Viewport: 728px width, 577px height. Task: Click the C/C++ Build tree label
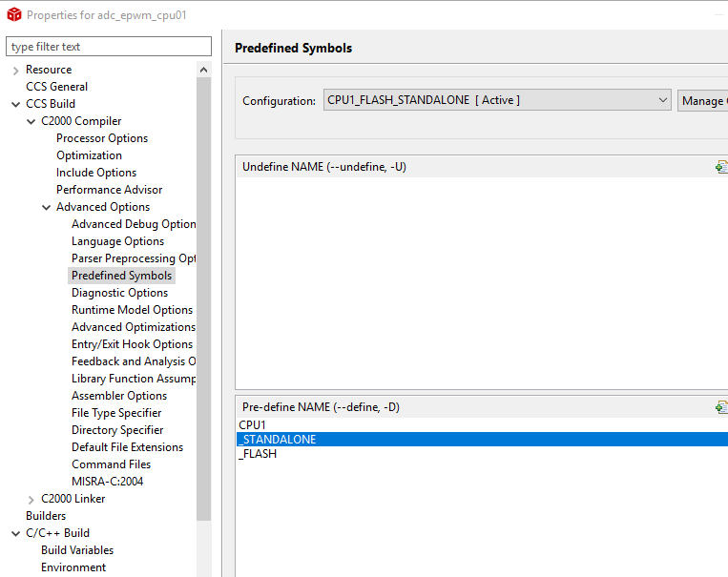(58, 533)
